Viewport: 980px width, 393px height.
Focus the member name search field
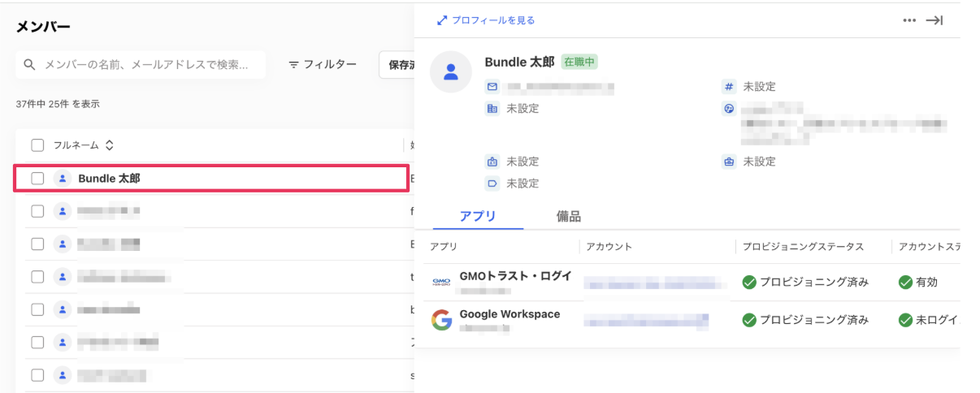[141, 64]
